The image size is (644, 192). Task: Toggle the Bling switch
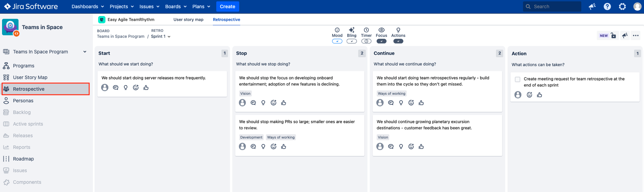coord(352,41)
